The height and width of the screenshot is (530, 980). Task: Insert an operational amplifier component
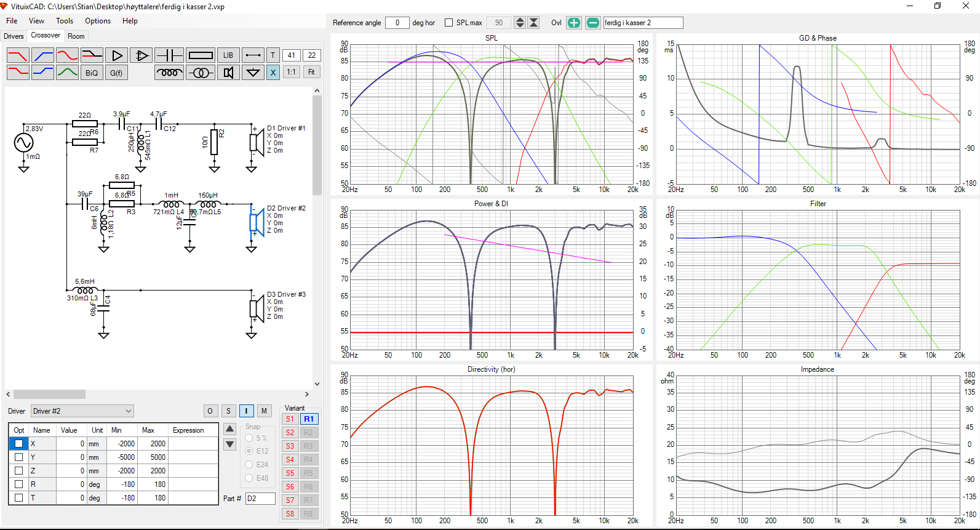click(141, 55)
